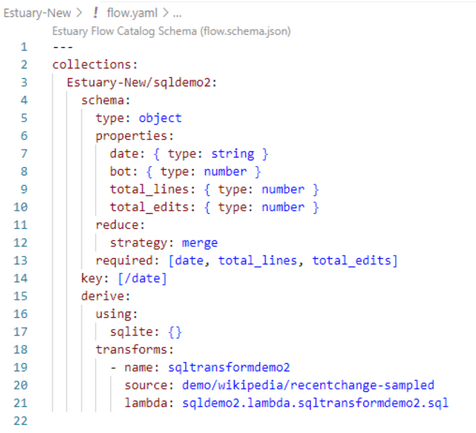Open demo/wikipedia/recentchange-sampled source path
This screenshot has height=433, width=476.
(308, 385)
